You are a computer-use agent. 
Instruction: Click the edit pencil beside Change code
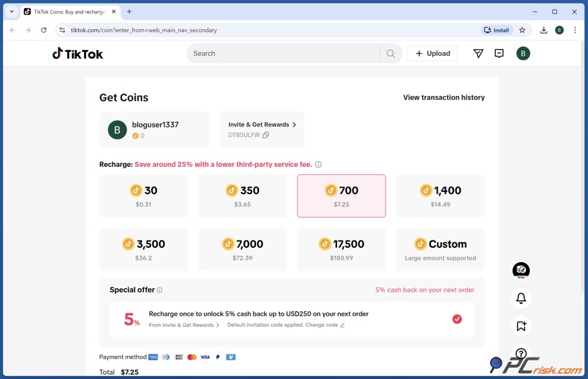tap(342, 325)
